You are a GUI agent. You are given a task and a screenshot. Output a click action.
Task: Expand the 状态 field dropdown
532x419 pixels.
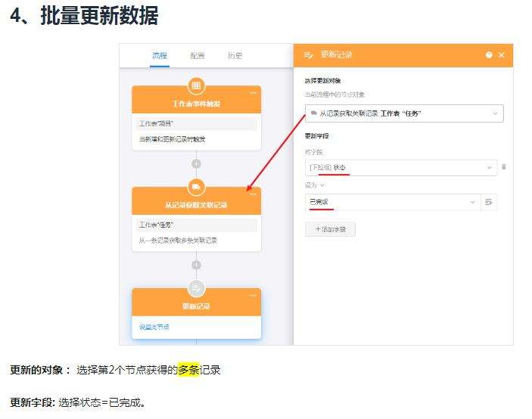(x=401, y=167)
